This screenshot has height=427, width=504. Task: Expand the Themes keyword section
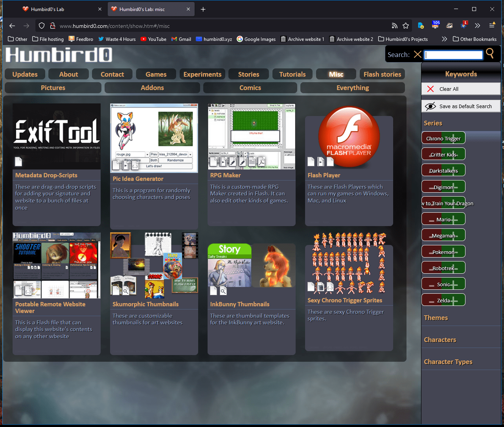[x=436, y=318]
